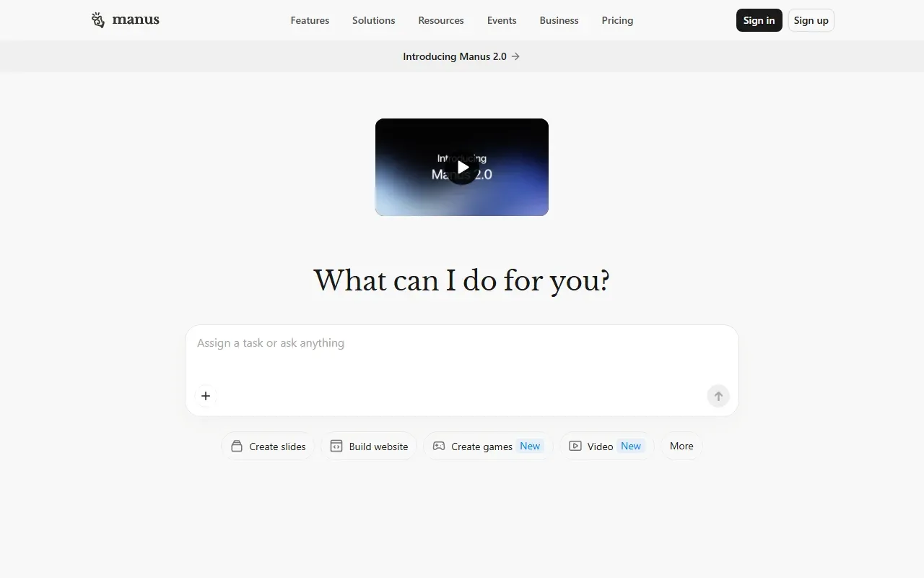Open the Features menu
The width and height of the screenshot is (924, 578).
point(310,20)
